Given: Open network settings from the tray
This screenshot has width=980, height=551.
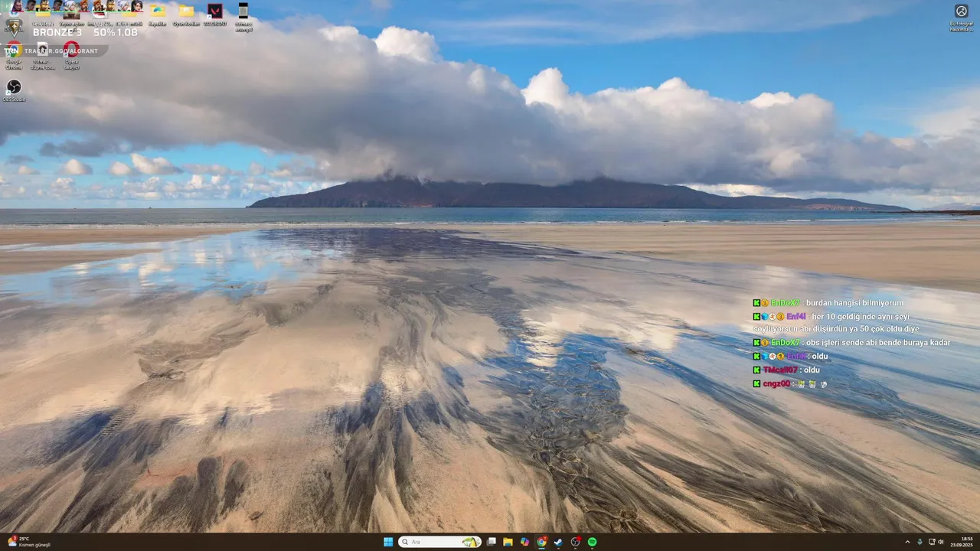Looking at the screenshot, I should 932,542.
